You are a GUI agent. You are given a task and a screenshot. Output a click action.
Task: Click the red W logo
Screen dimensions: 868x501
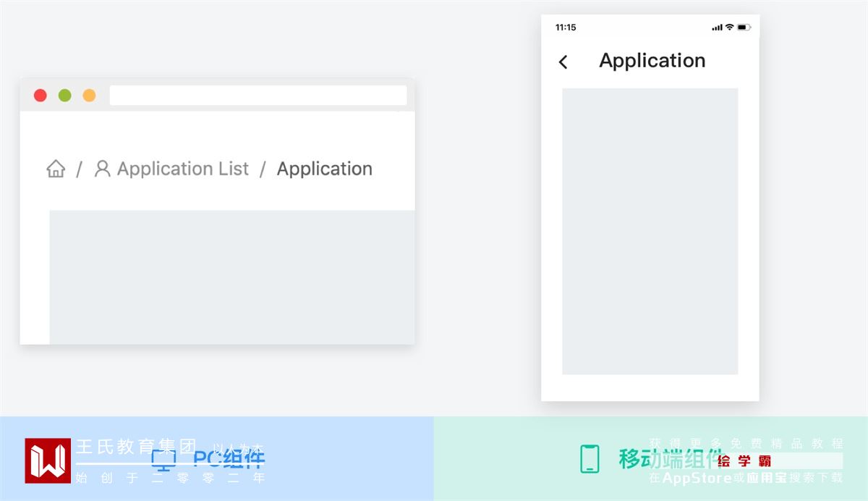[x=48, y=460]
